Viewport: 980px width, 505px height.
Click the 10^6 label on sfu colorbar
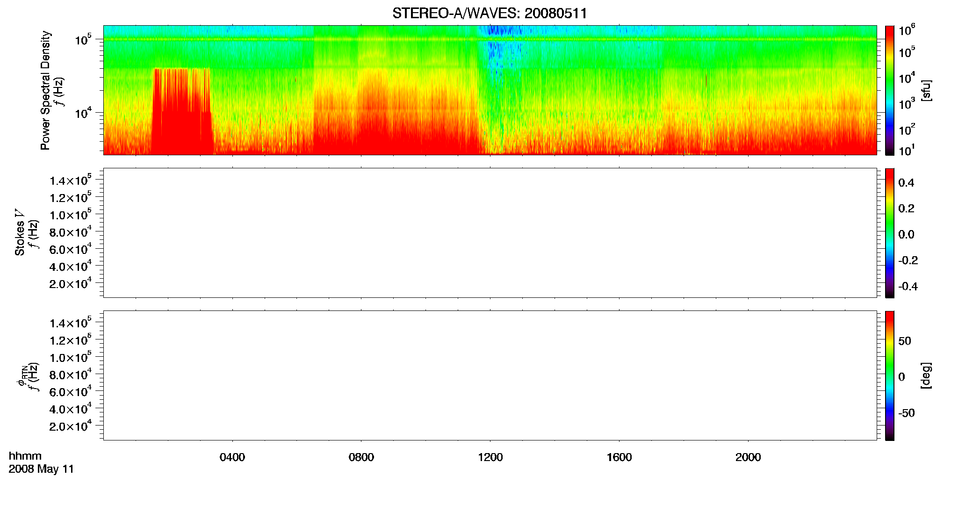[907, 30]
